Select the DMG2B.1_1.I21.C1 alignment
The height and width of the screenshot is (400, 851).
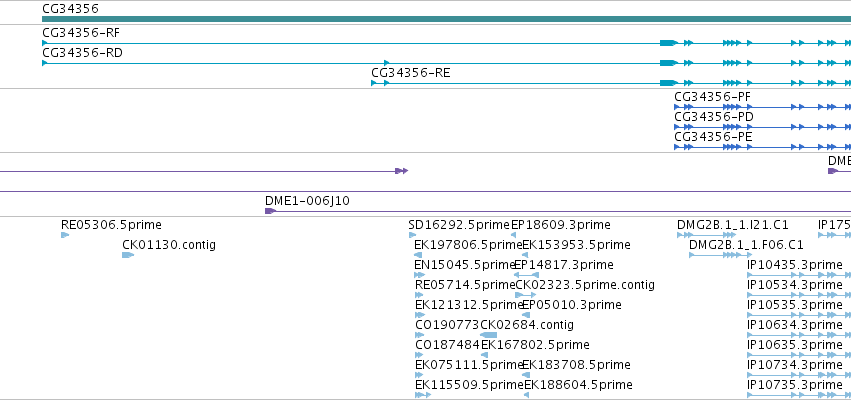706,235
